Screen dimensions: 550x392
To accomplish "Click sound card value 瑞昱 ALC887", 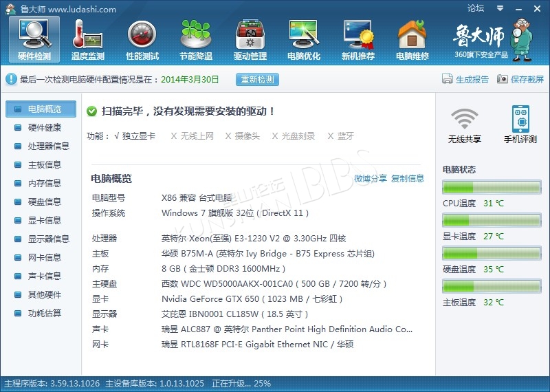I will pyautogui.click(x=287, y=329).
